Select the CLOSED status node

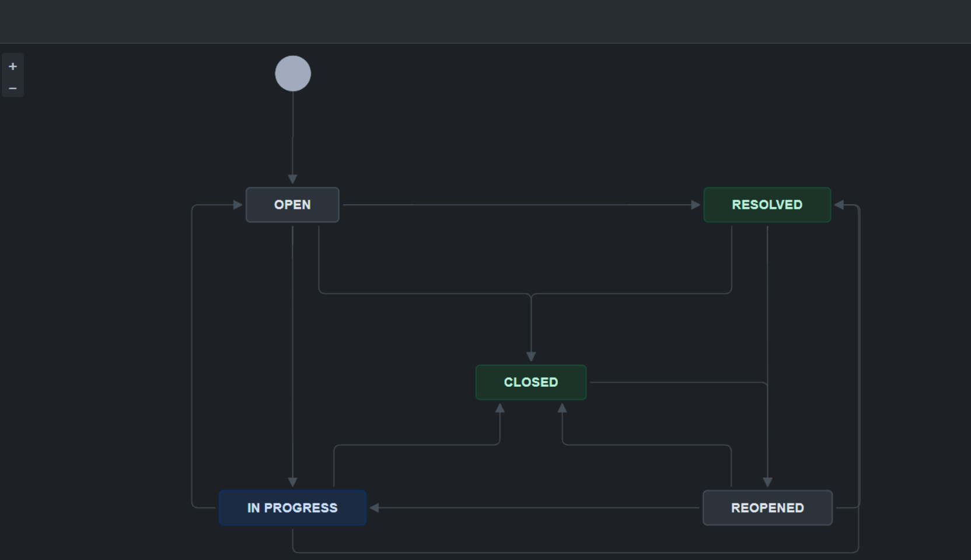tap(531, 382)
